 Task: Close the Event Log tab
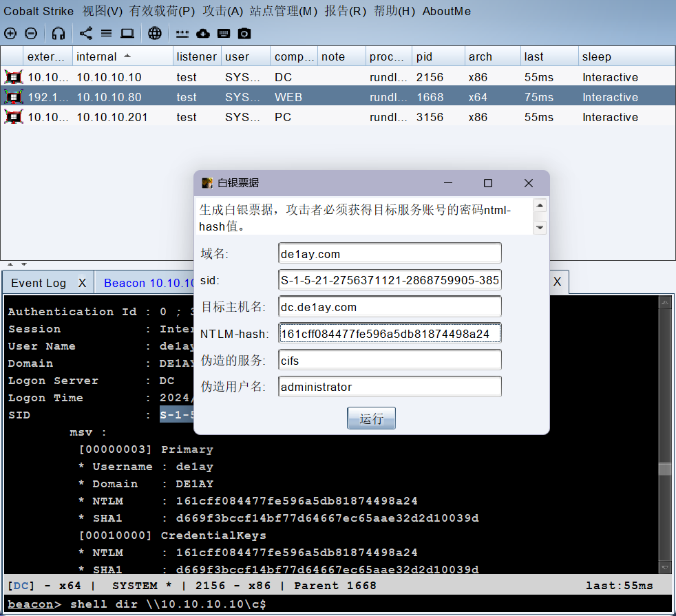pyautogui.click(x=82, y=283)
